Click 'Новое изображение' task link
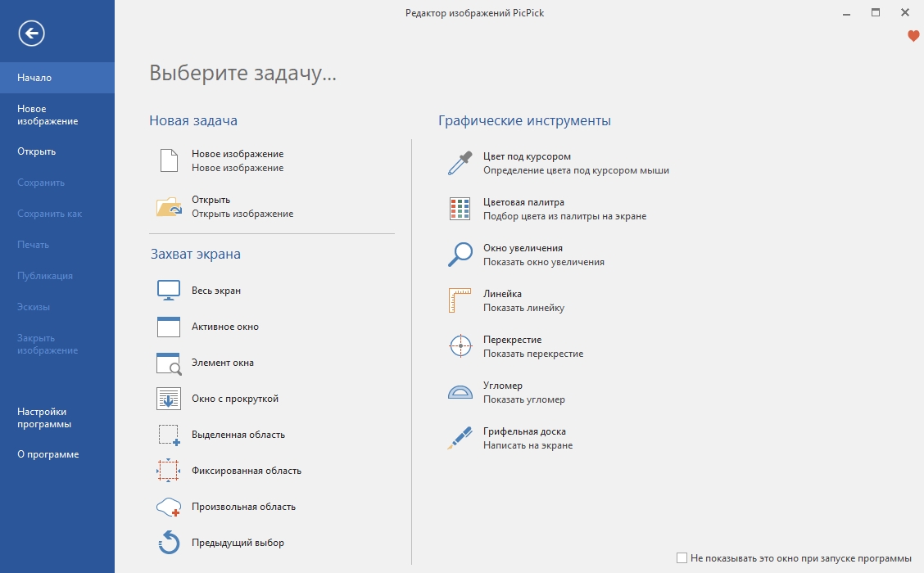The width and height of the screenshot is (924, 573). coord(237,154)
